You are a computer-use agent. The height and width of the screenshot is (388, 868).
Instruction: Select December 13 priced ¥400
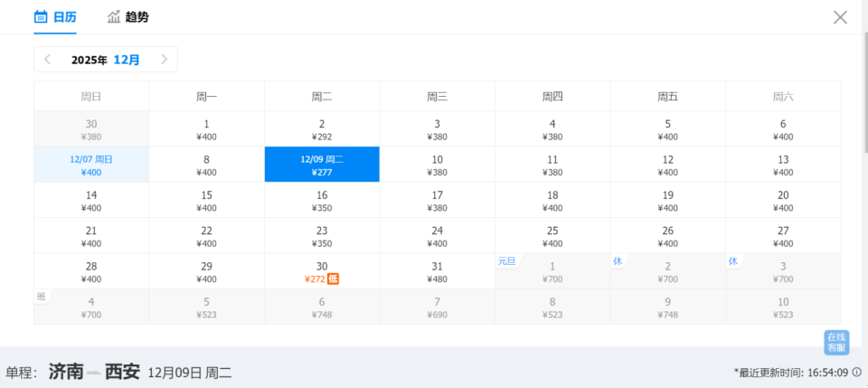(x=783, y=165)
